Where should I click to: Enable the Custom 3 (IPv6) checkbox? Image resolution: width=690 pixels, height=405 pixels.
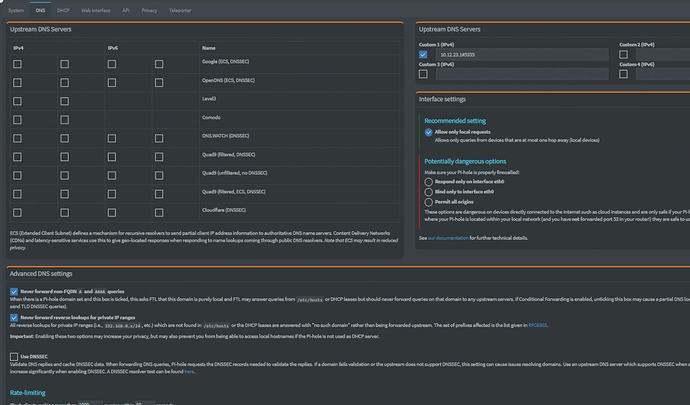point(424,73)
